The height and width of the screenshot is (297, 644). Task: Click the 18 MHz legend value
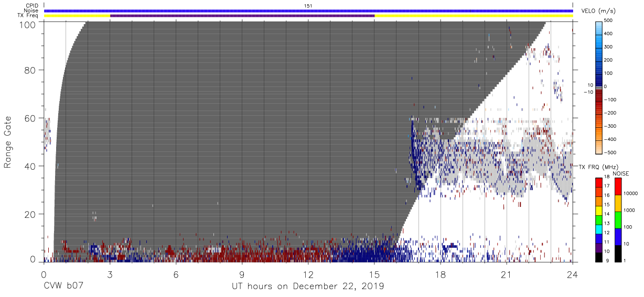[607, 178]
